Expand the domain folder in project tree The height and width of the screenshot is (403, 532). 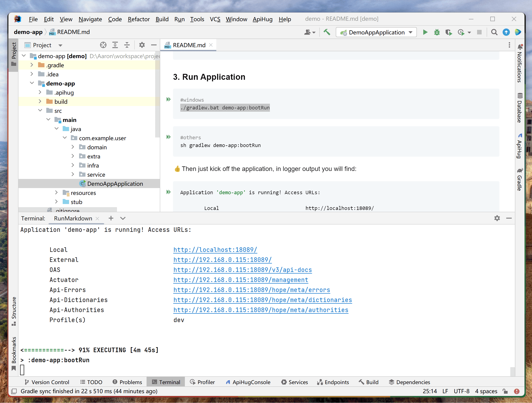pos(73,147)
